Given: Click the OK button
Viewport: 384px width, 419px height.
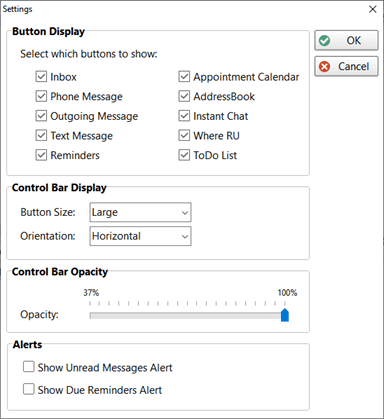Looking at the screenshot, I should (346, 40).
